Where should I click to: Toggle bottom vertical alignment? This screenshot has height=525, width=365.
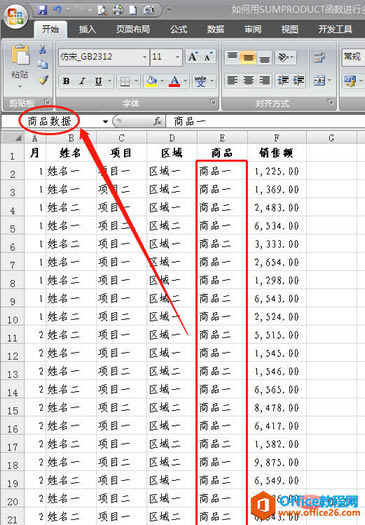pos(264,57)
